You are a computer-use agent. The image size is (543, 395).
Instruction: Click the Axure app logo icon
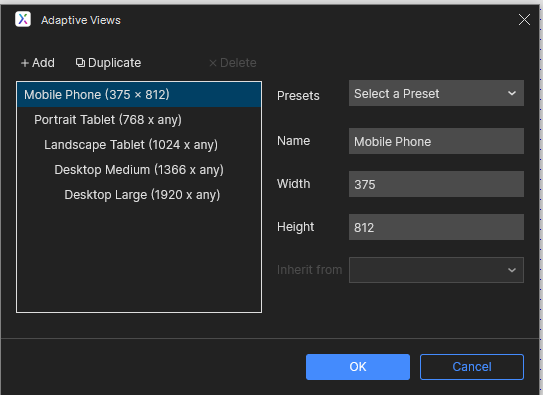click(x=23, y=19)
